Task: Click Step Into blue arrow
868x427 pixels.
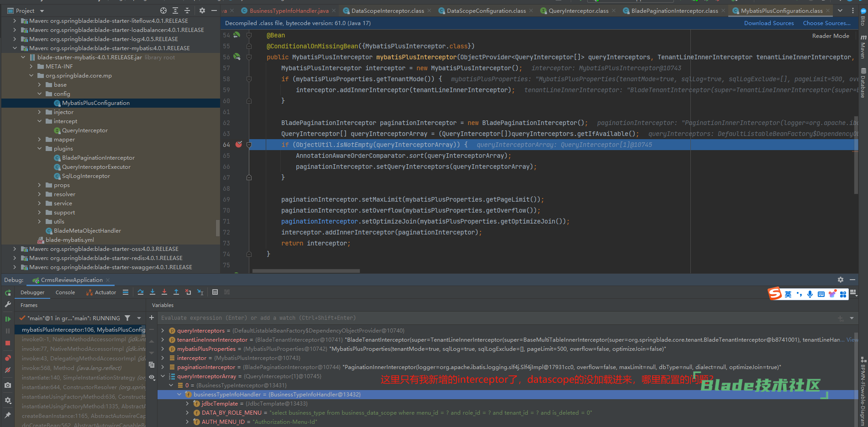Action: pos(153,292)
